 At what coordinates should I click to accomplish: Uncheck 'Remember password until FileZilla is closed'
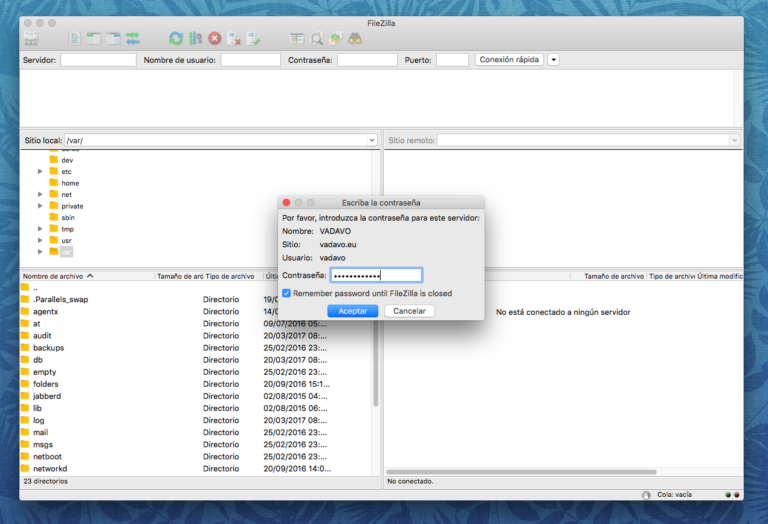(287, 293)
